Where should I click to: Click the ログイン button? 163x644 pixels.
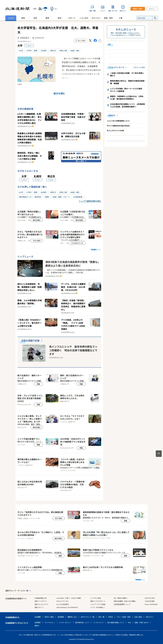(152, 9)
